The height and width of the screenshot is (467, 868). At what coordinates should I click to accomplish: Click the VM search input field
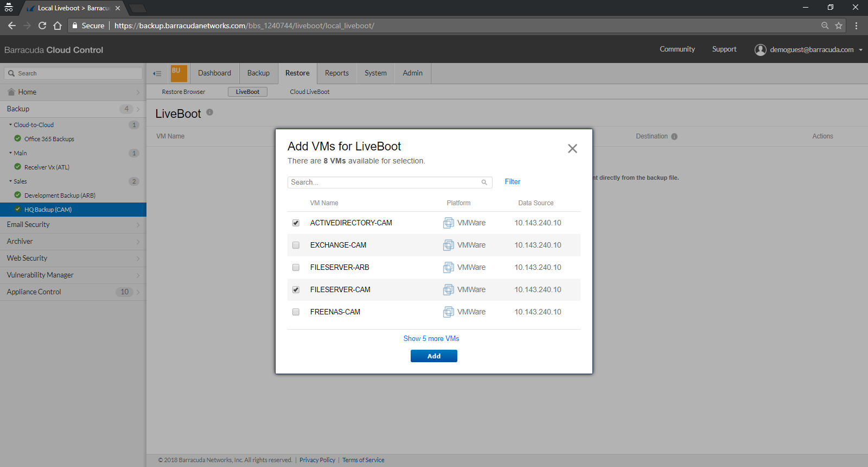coord(384,182)
